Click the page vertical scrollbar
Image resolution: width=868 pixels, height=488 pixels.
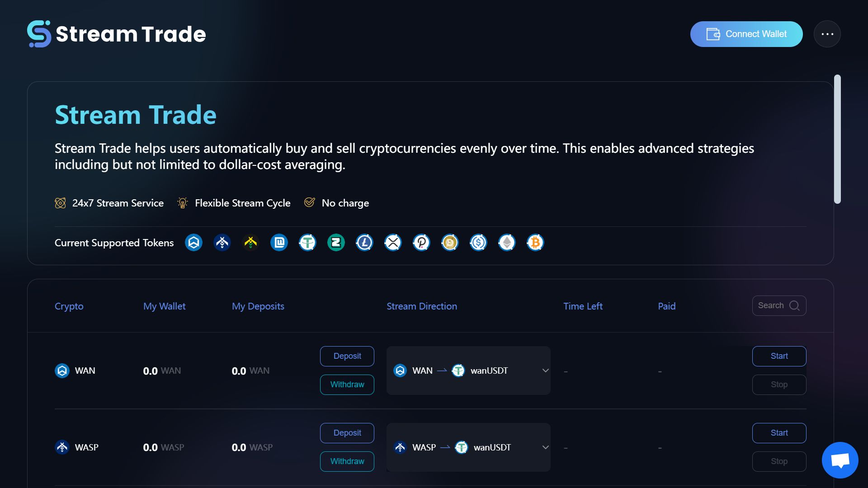pyautogui.click(x=837, y=139)
